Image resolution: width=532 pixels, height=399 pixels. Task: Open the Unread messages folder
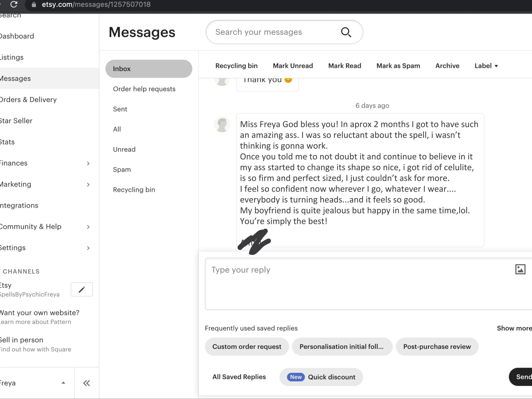click(124, 149)
